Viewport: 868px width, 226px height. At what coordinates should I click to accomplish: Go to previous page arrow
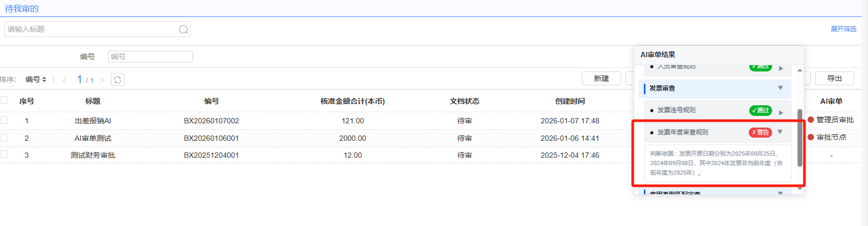point(65,80)
